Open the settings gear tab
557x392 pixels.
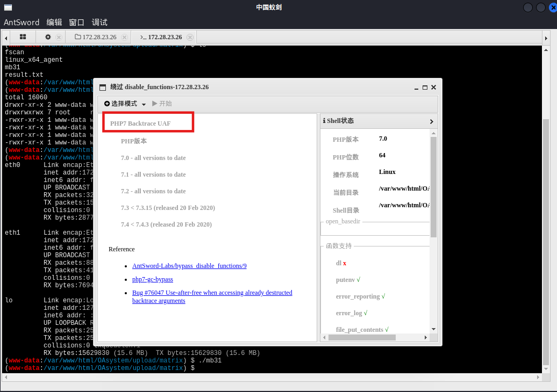[x=48, y=37]
